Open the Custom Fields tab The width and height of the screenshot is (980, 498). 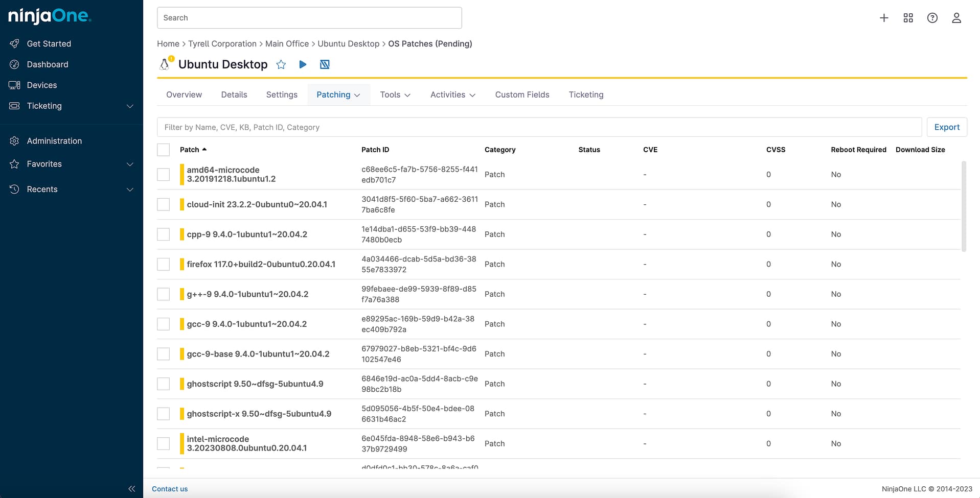[x=522, y=94]
